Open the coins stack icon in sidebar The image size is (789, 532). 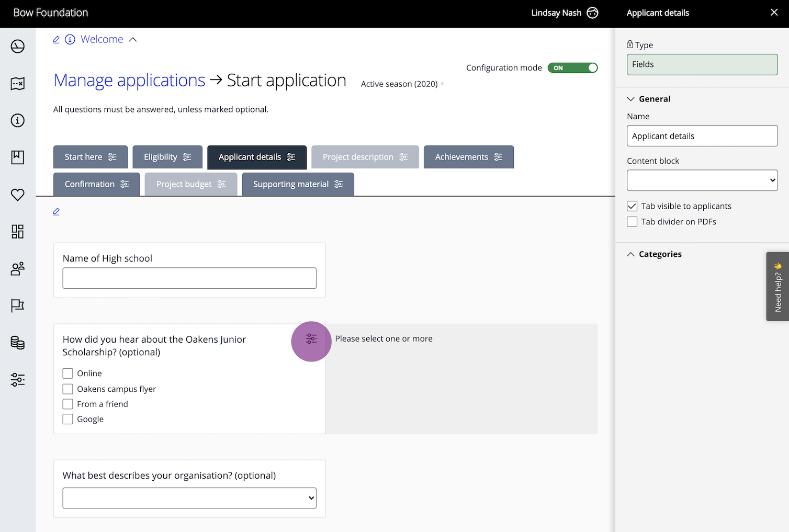pyautogui.click(x=18, y=343)
